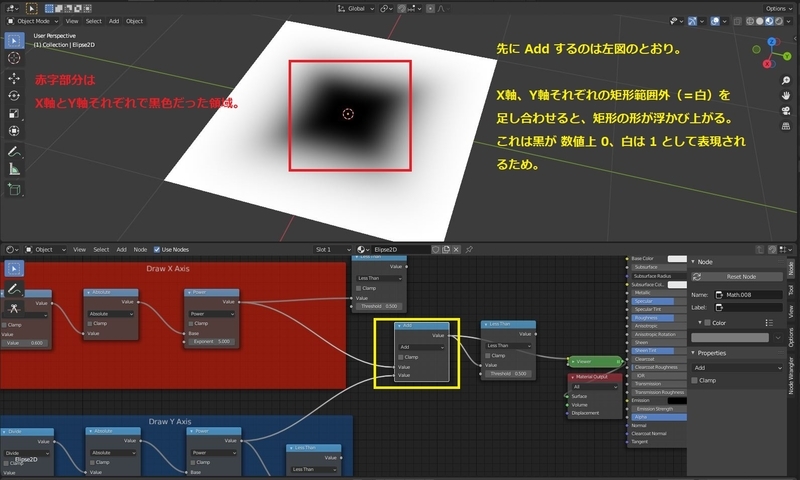Click the Reset Node refresh icon
The height and width of the screenshot is (480, 800).
point(696,276)
